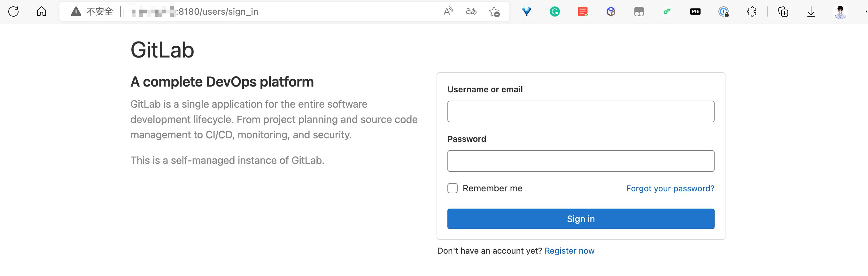Click the Markdown (M↓) extension icon
Viewport: 868px width, 276px height.
[x=695, y=12]
